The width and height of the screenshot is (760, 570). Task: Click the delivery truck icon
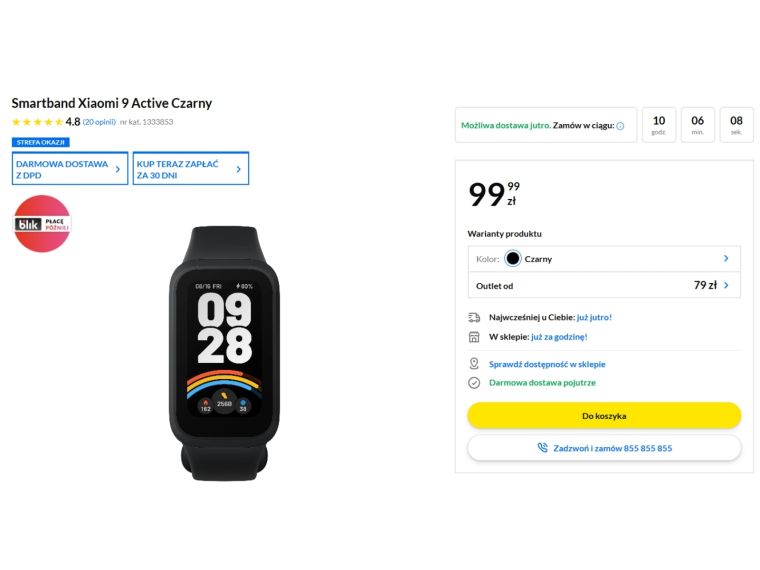pos(474,317)
